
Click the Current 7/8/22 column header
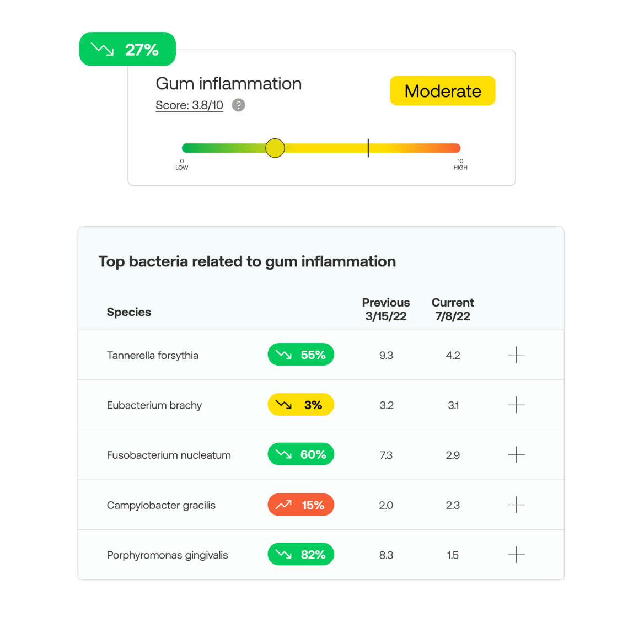tap(453, 309)
